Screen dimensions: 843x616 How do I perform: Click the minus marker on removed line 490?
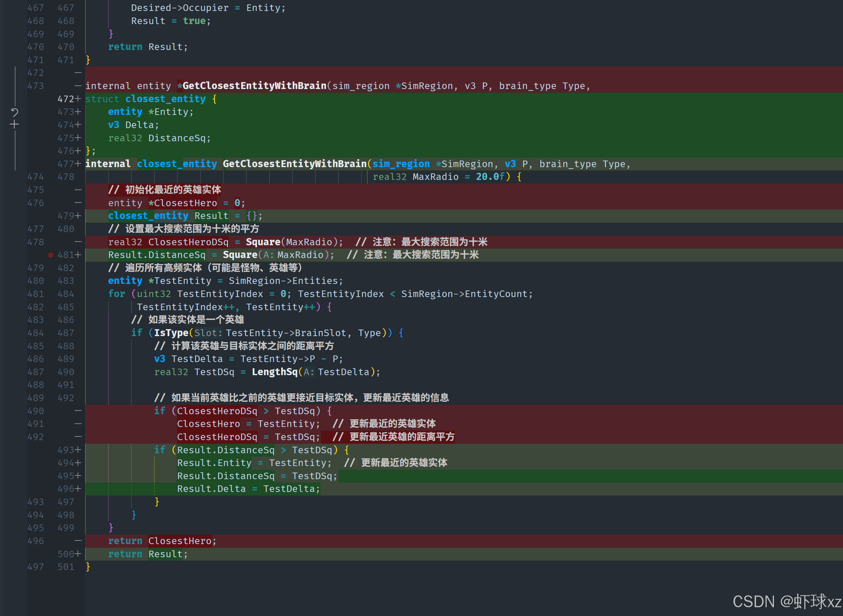coord(78,411)
